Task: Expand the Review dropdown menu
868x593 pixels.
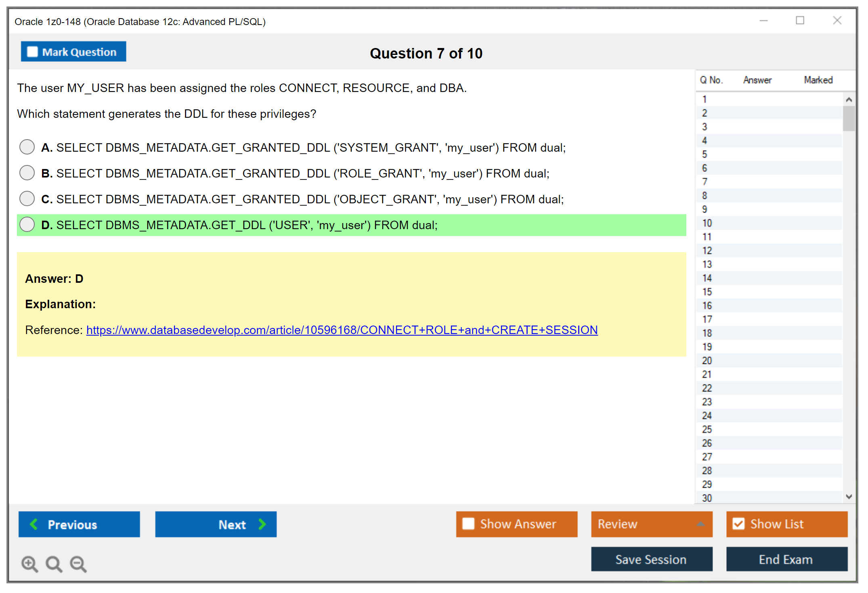Action: [x=700, y=524]
